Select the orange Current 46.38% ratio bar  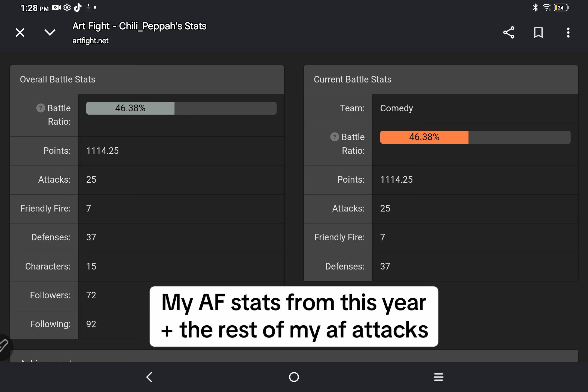(x=475, y=137)
